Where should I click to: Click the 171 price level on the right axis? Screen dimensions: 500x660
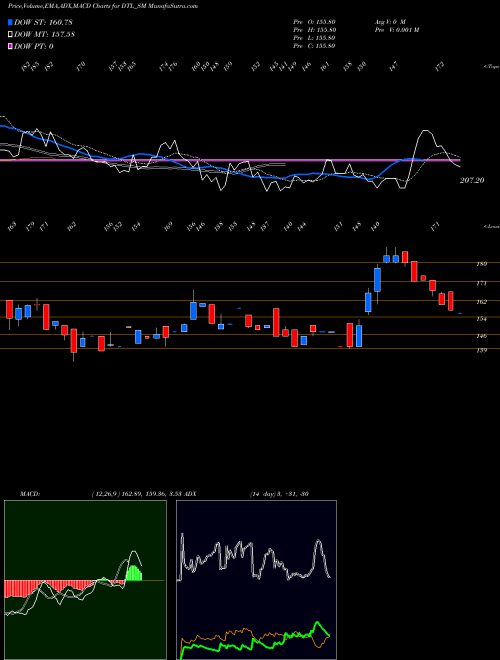point(481,283)
